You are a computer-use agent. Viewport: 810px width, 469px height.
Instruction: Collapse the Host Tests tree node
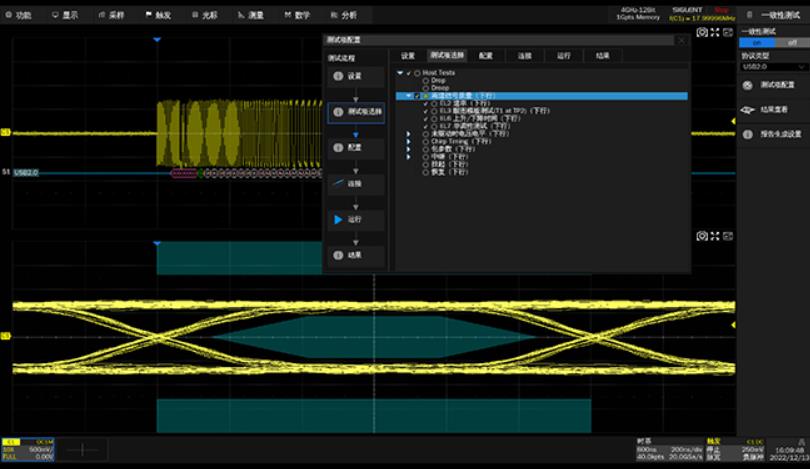(x=400, y=73)
